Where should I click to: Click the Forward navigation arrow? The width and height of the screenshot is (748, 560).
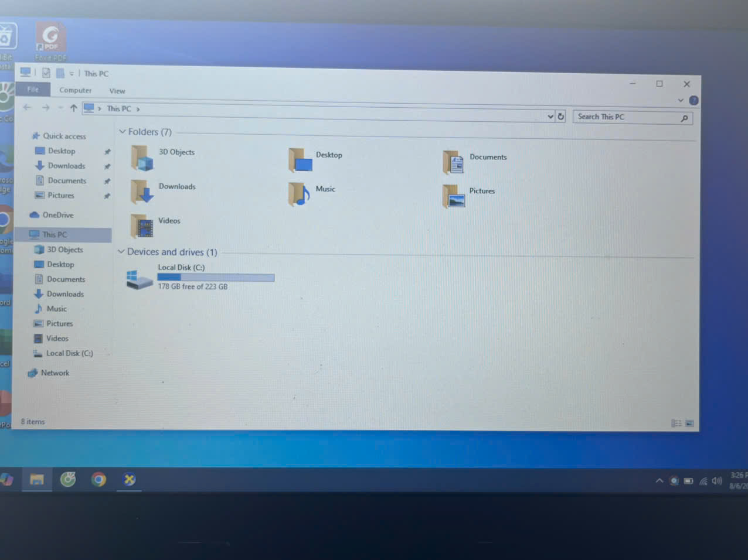coord(46,108)
